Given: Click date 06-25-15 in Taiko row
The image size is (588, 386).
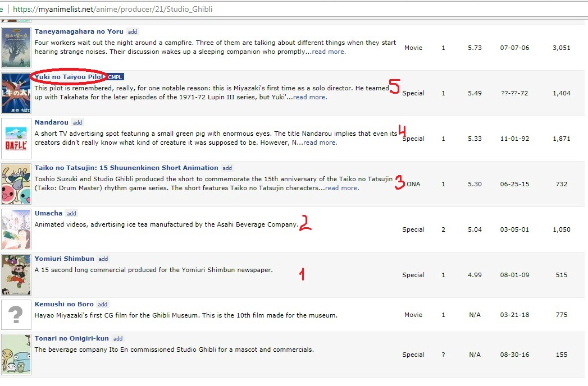Looking at the screenshot, I should pyautogui.click(x=514, y=183).
